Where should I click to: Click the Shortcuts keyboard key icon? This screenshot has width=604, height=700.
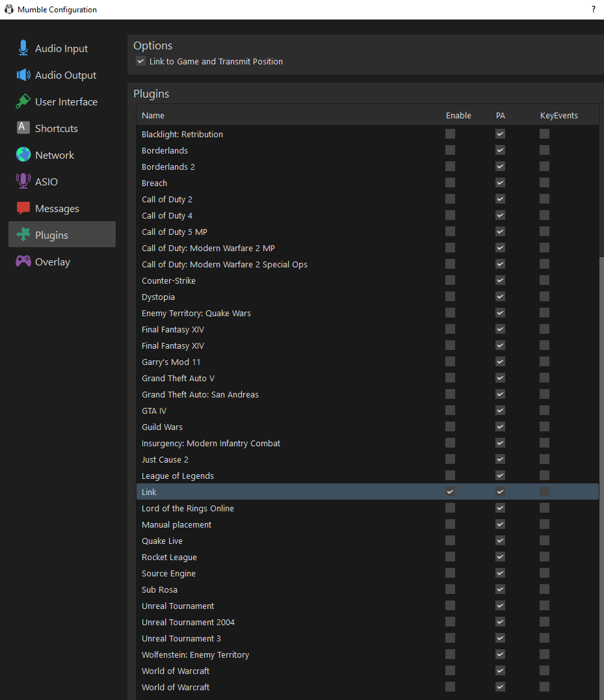point(23,128)
